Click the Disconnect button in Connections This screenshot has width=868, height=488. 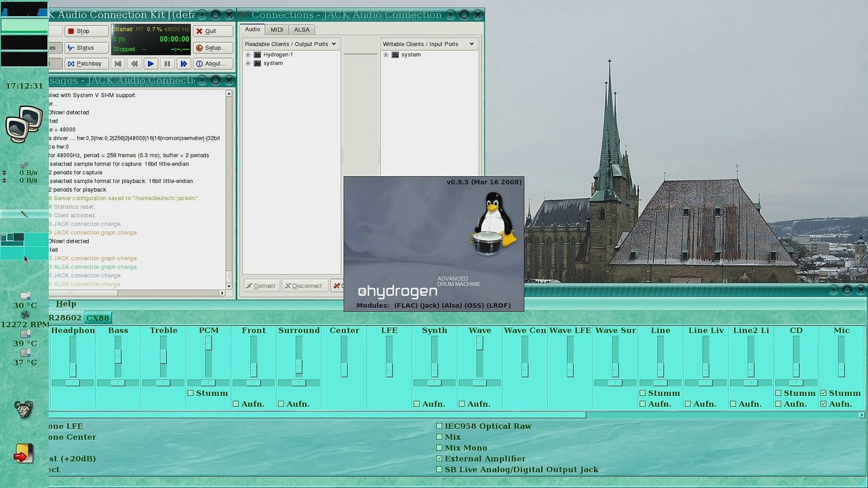[x=304, y=285]
